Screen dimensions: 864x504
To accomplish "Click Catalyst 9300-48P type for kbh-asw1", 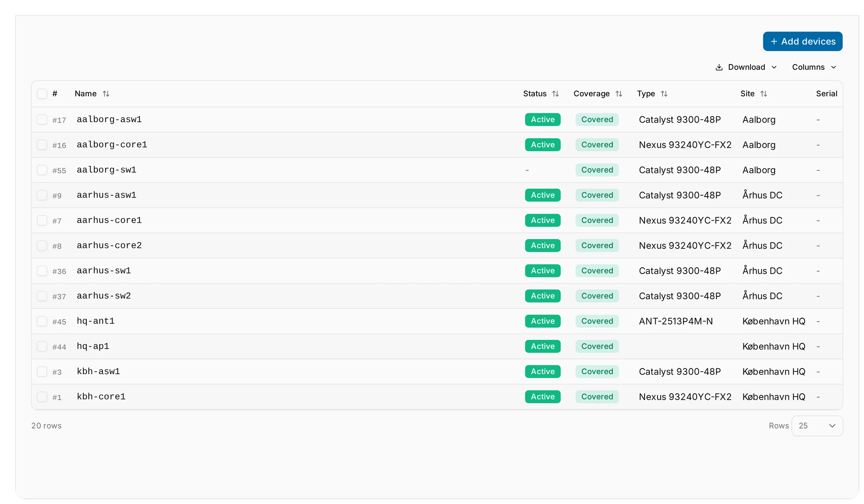I will coord(680,372).
